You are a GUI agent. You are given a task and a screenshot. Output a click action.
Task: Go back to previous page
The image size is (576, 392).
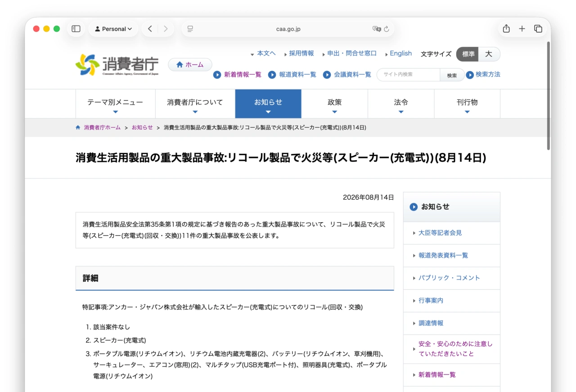150,29
